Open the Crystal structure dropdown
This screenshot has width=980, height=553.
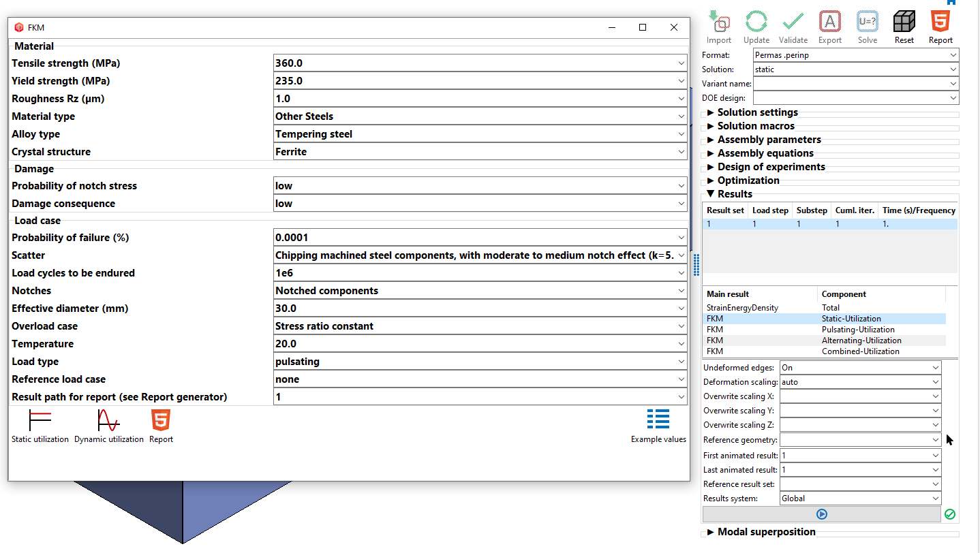point(682,152)
